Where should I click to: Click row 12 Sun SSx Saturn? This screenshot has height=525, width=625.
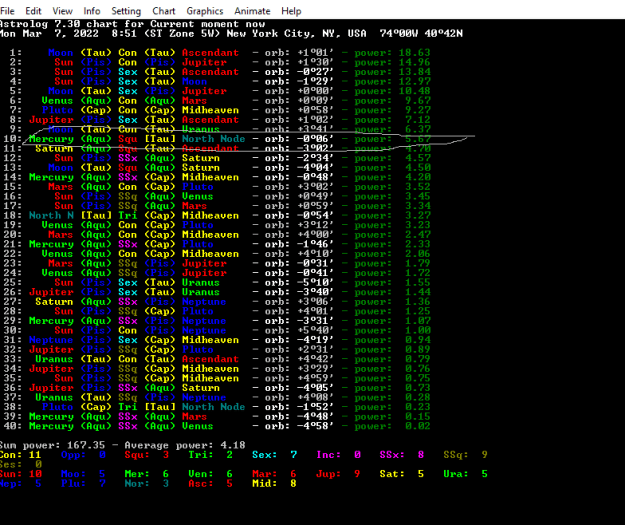coord(217,158)
